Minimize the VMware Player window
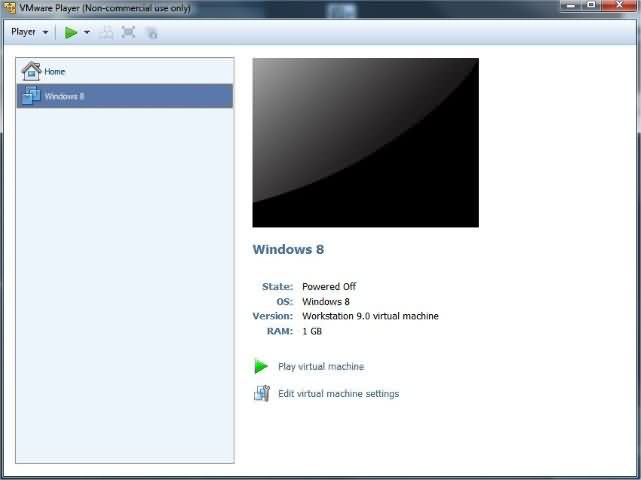Viewport: 641px width, 480px height. 571,5
